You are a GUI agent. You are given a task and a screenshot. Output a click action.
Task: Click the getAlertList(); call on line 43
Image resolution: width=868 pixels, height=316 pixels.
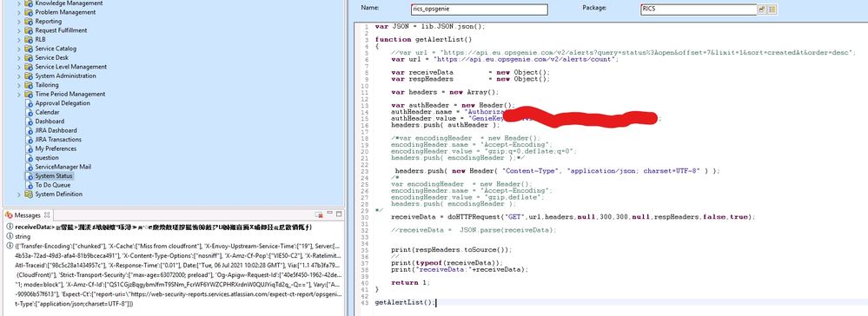click(405, 303)
